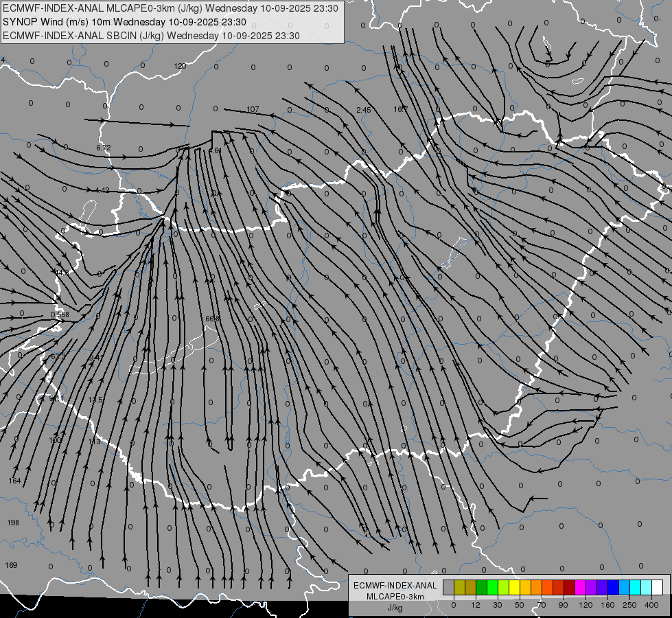Viewport: 672px width, 618px height.
Task: Select the lime yellow-green legend swatch
Action: (x=504, y=587)
